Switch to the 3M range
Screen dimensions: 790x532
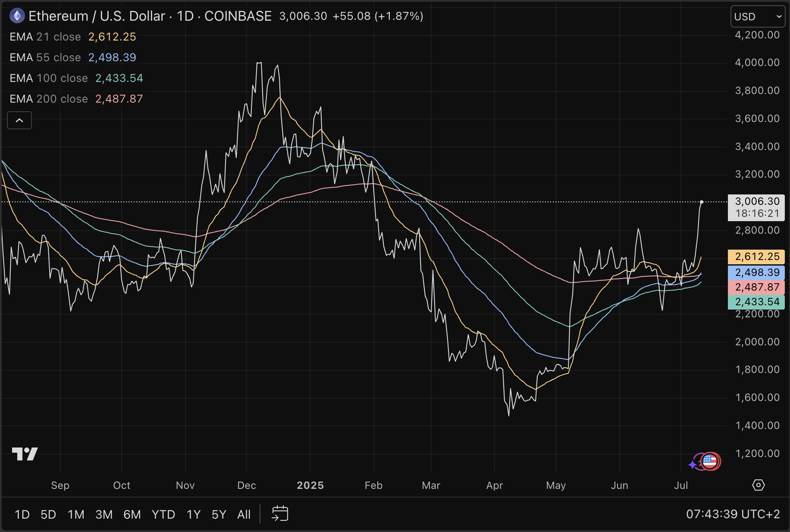[x=104, y=514]
